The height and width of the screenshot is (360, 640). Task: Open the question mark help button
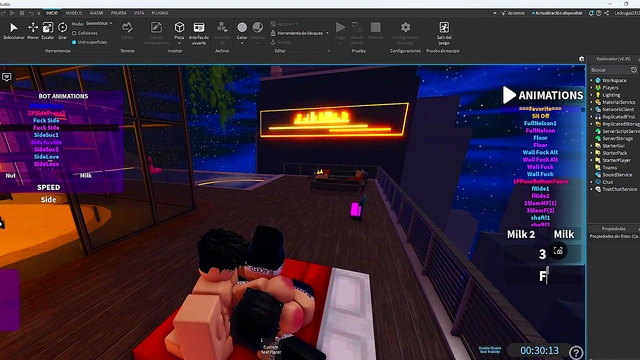click(x=576, y=352)
